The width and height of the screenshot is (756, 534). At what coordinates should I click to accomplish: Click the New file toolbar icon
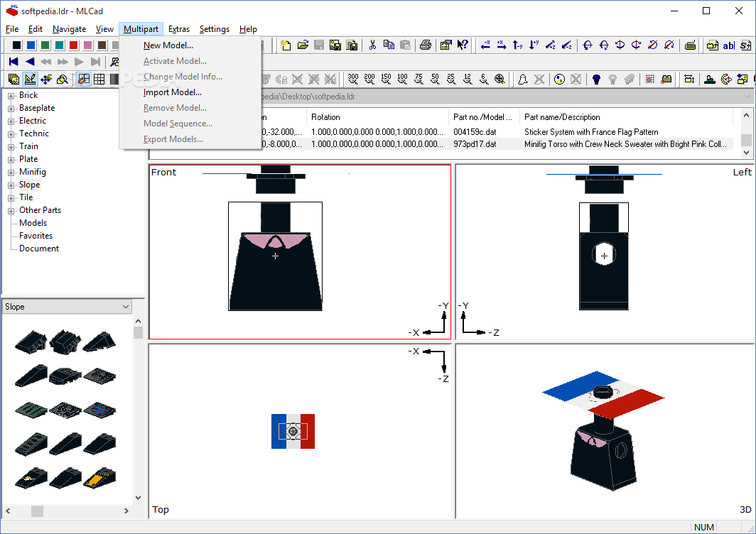[286, 45]
